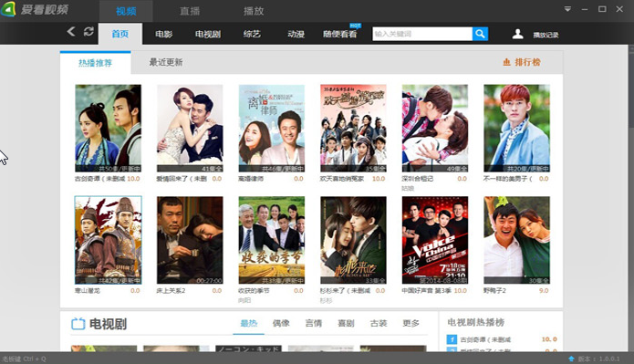Select the 古装 TV filter tab

click(x=379, y=323)
